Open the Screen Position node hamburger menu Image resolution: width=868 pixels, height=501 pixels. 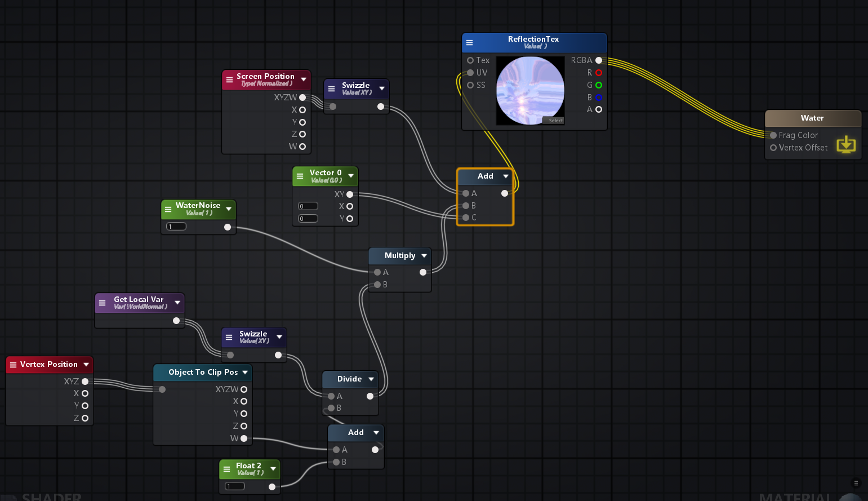coord(229,79)
